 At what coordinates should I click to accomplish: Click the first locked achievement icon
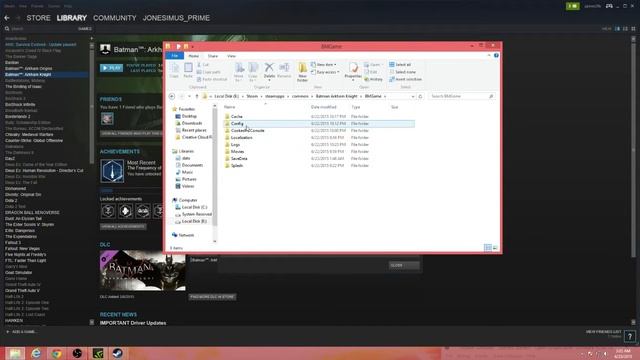(x=108, y=211)
